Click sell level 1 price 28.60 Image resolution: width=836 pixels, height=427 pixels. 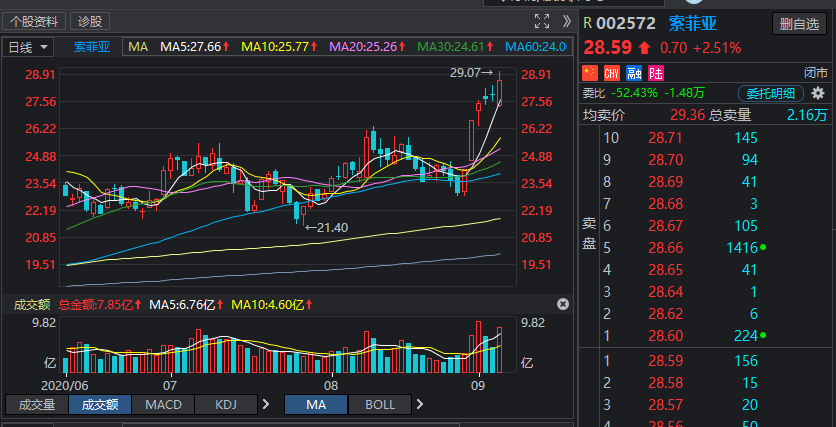[665, 336]
